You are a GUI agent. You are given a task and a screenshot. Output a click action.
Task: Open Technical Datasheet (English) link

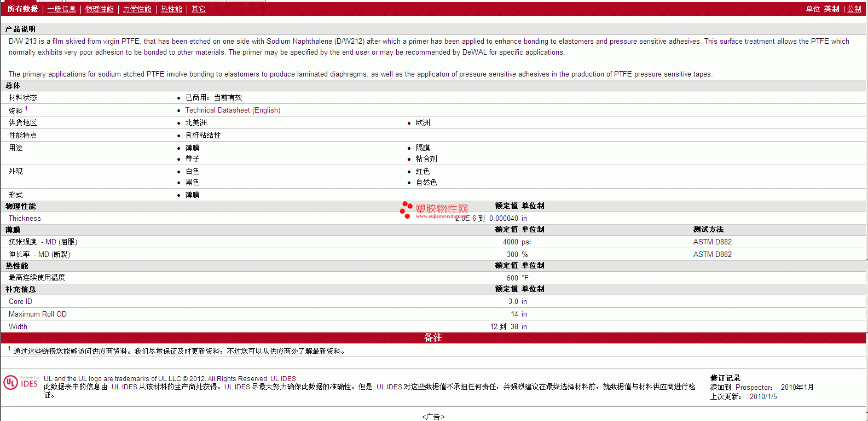(233, 110)
